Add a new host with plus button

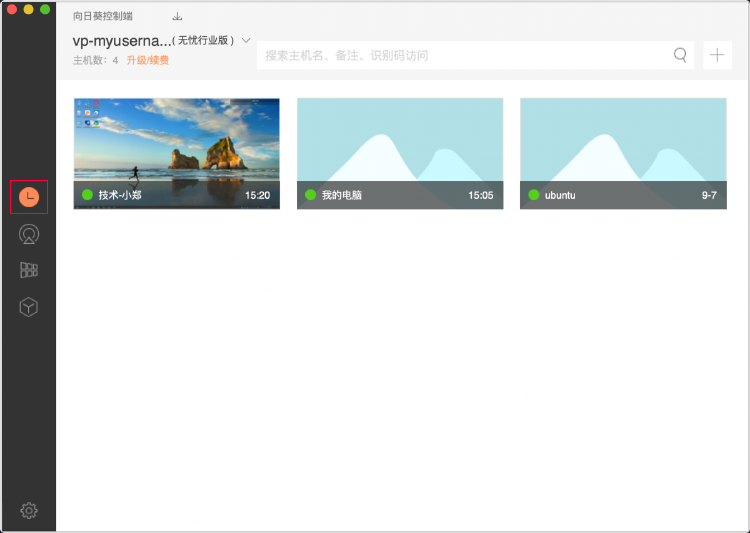[717, 55]
